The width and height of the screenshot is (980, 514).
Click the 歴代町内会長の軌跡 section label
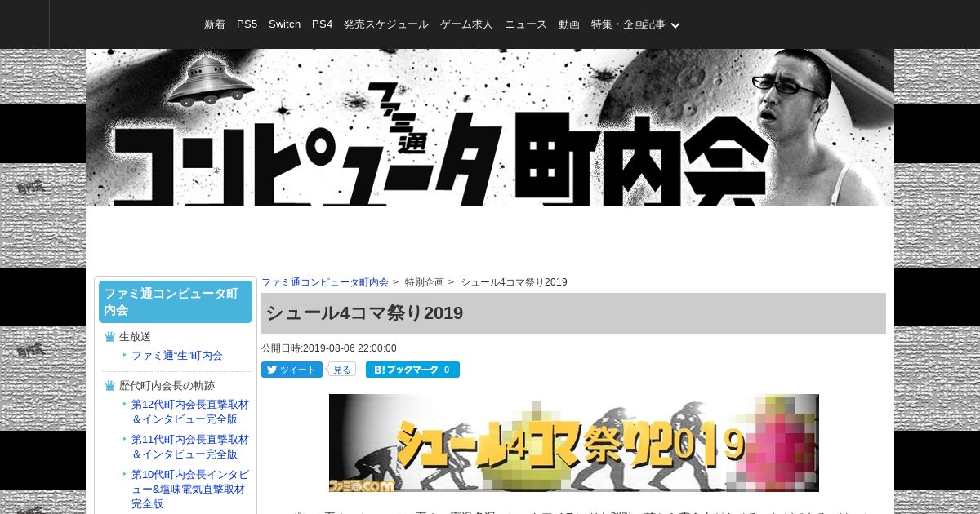tap(167, 385)
